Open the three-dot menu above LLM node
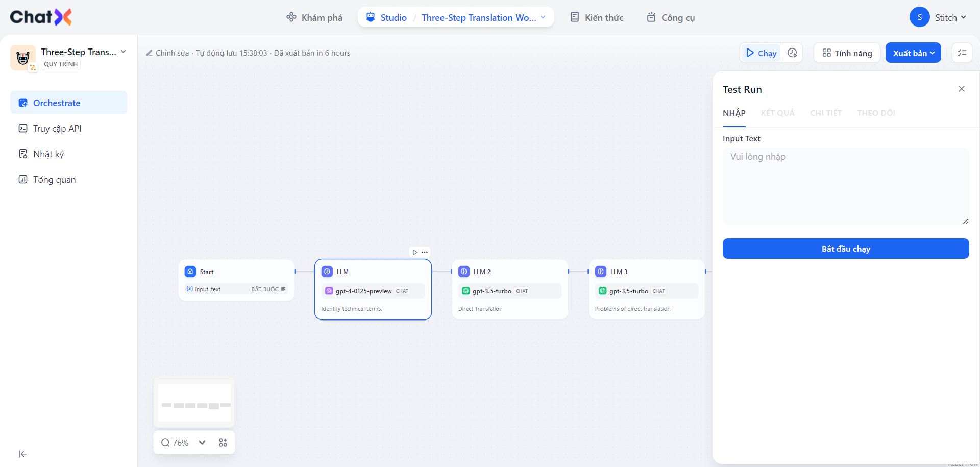 425,252
